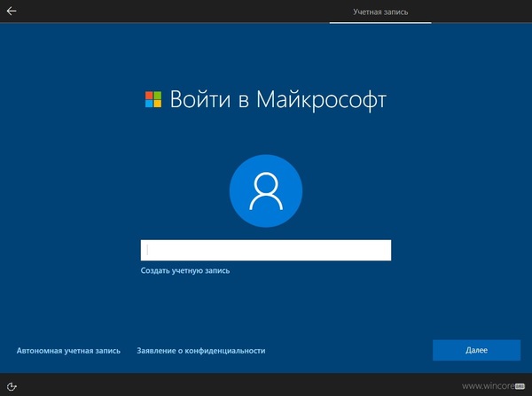Click the underline beneath "Учетная запись" tab
Screen dimensions: 532x396
tap(379, 22)
